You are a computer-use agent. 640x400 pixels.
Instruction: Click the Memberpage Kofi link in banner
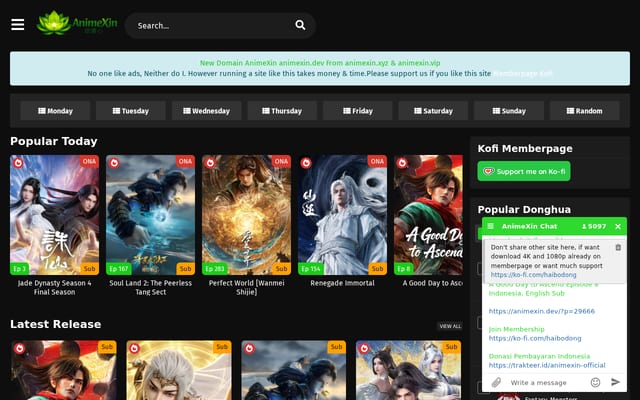523,73
